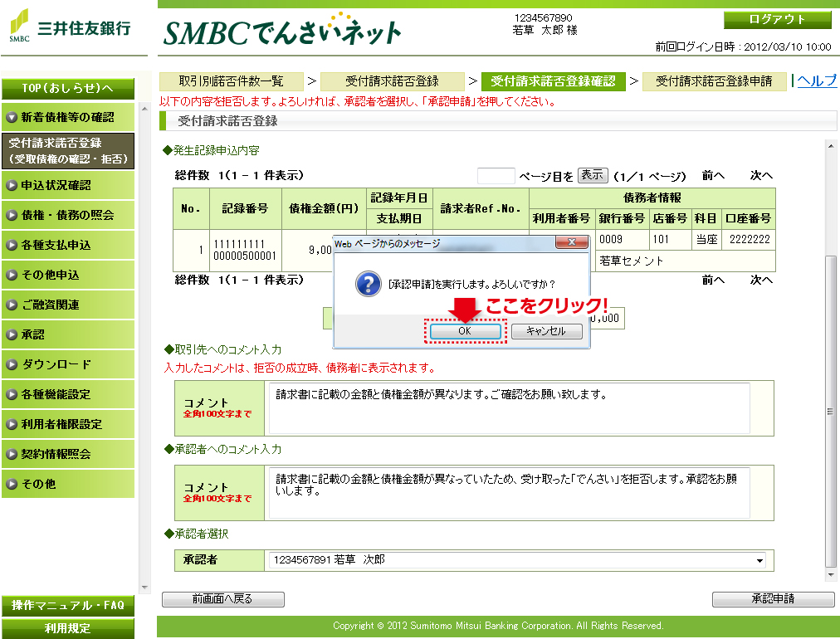Click the 受付請求諾否登録 breadcrumb step
The width and height of the screenshot is (840, 639).
pos(392,81)
